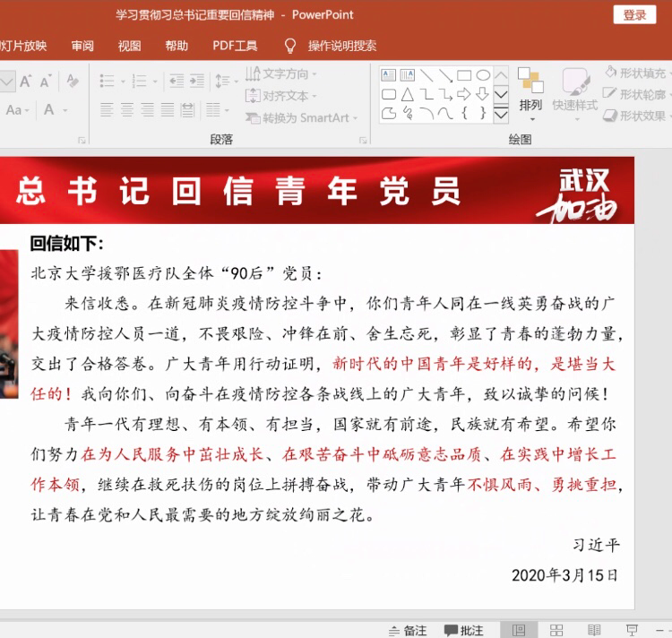672x638 pixels.
Task: Open the font color dropdown arrow
Action: coord(65,110)
